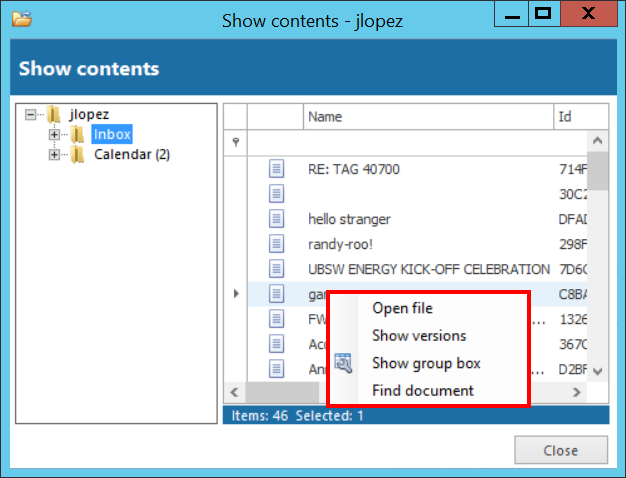Click the horizontal scrollbar left arrow

pos(234,392)
